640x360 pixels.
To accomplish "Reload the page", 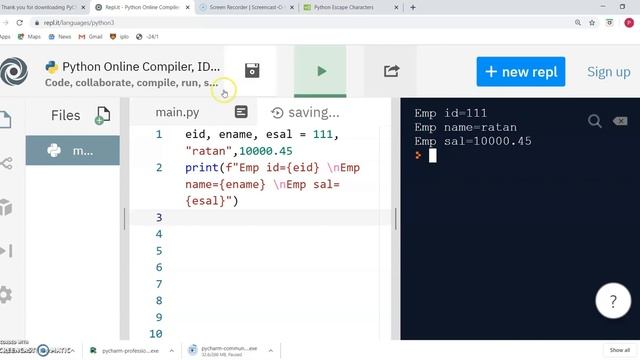I will pos(20,23).
